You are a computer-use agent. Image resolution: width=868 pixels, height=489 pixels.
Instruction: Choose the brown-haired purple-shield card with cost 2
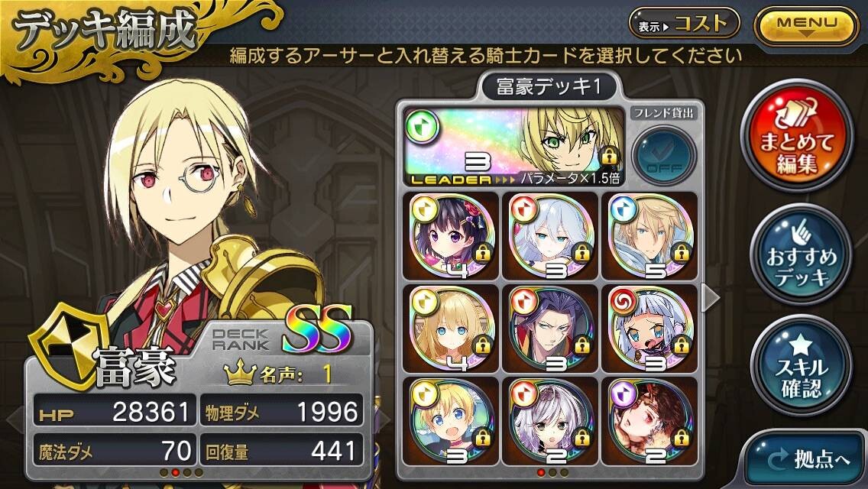click(x=649, y=421)
